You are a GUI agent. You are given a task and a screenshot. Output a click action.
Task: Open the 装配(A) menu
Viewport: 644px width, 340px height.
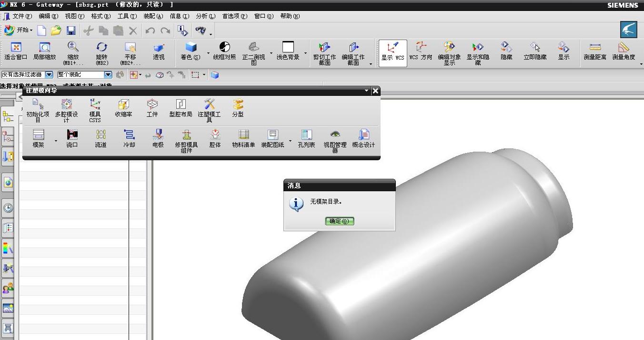[x=153, y=16]
